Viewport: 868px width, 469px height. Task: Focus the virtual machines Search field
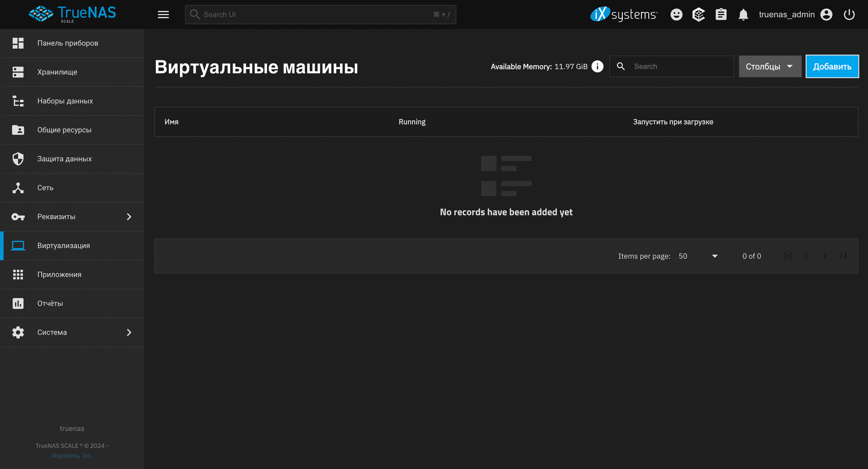click(671, 66)
